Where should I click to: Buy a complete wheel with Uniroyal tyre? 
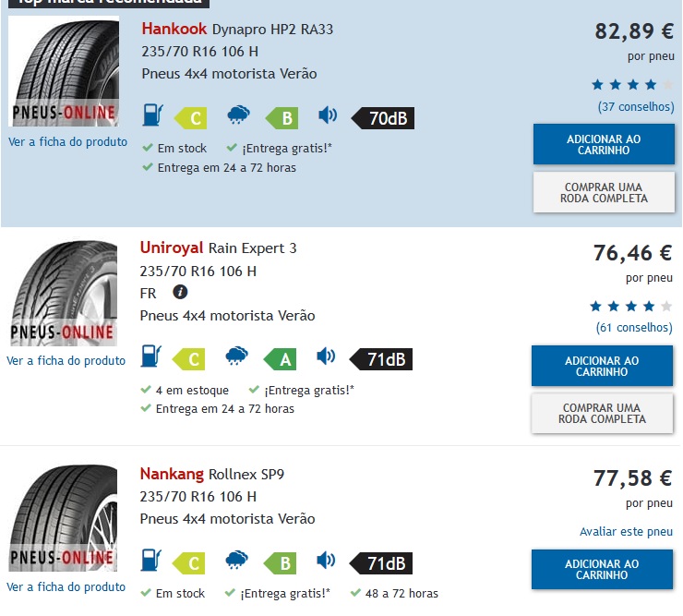pyautogui.click(x=602, y=414)
